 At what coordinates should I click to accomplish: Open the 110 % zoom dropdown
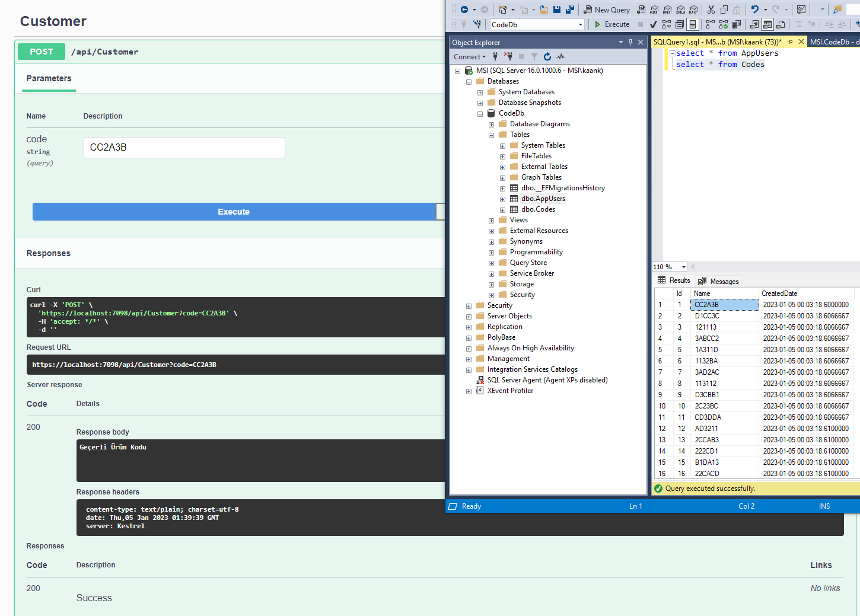click(683, 267)
